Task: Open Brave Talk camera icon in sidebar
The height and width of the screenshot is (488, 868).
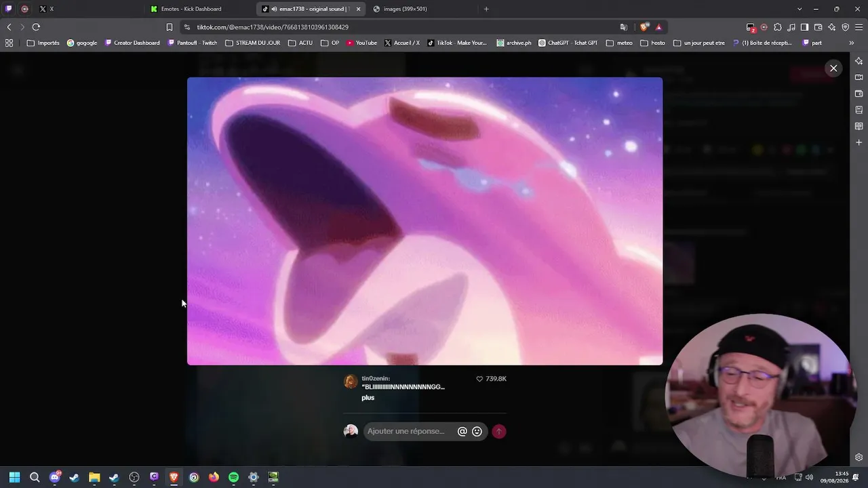Action: (x=859, y=77)
